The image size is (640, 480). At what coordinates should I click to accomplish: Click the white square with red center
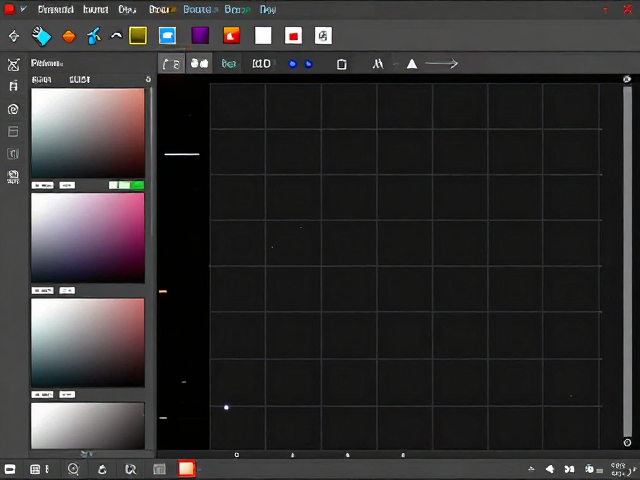click(293, 36)
